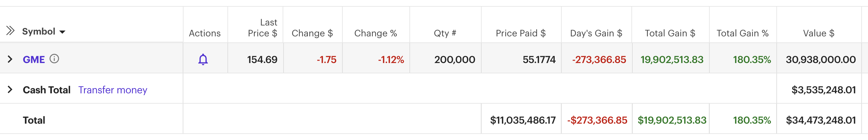Click the Transfer money link

113,90
